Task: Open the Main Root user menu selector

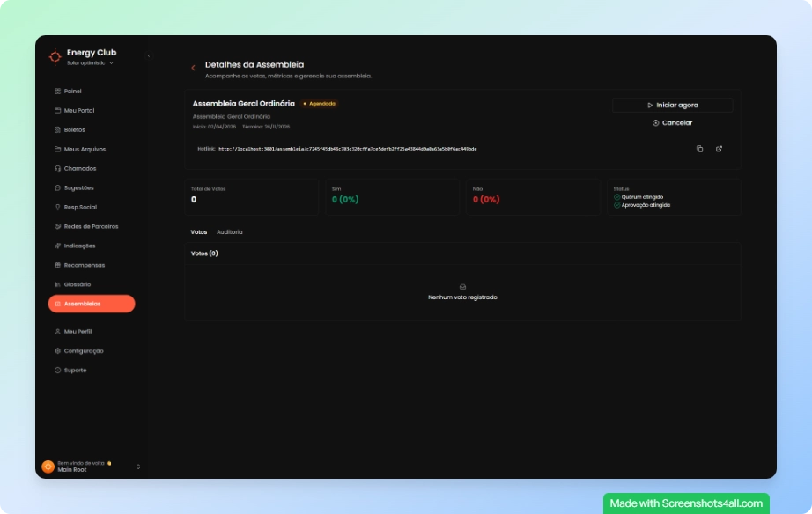Action: coord(138,466)
